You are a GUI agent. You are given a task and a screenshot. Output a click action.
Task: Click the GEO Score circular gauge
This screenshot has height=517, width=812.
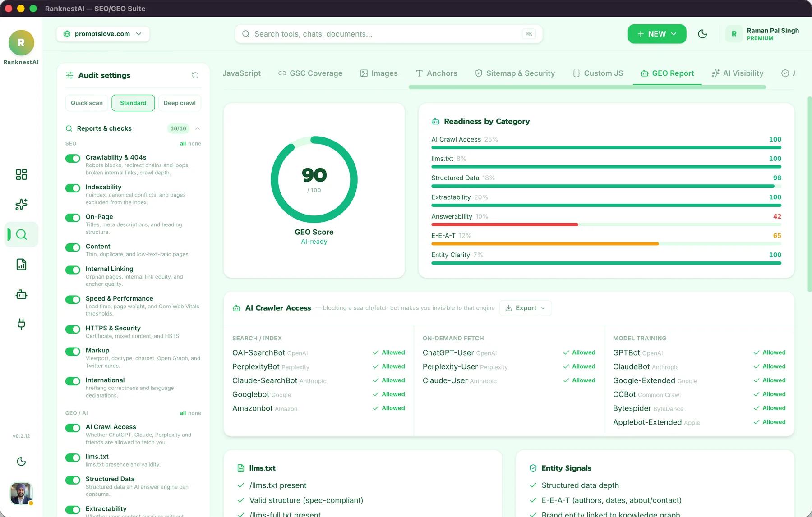tap(314, 180)
